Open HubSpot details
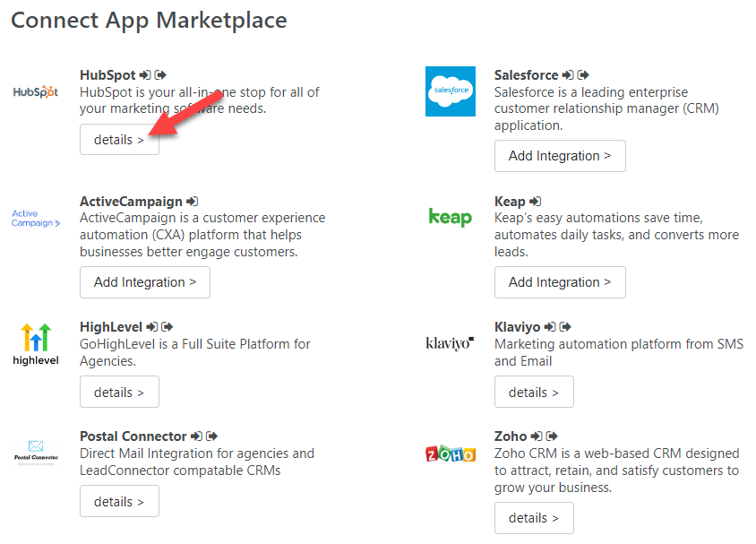This screenshot has height=544, width=756. (x=119, y=140)
